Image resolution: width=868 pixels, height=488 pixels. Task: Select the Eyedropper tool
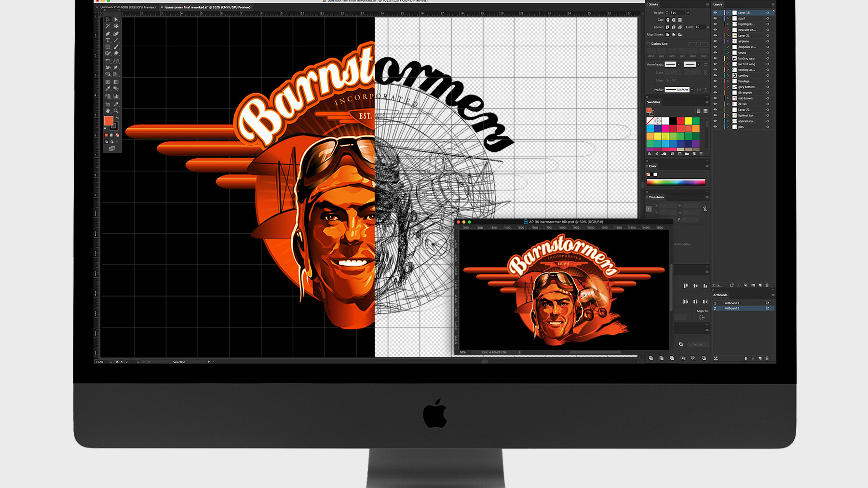108,89
